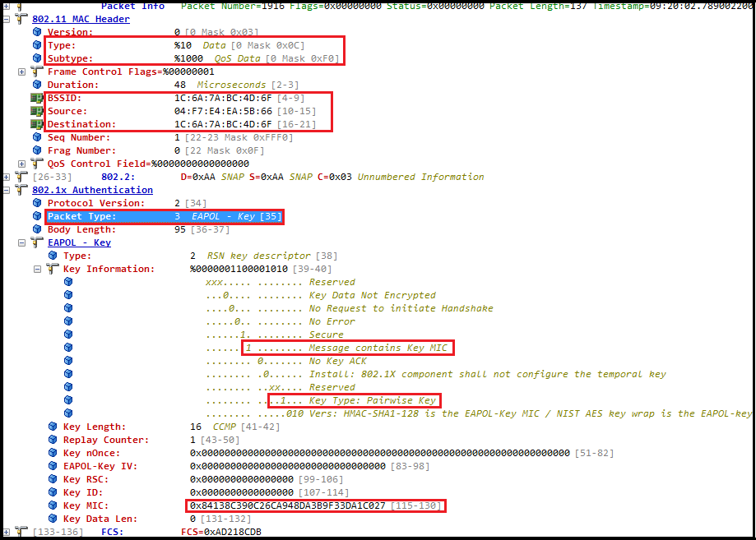Select the highlighted Packet Type row
The height and width of the screenshot is (540, 756).
165,216
